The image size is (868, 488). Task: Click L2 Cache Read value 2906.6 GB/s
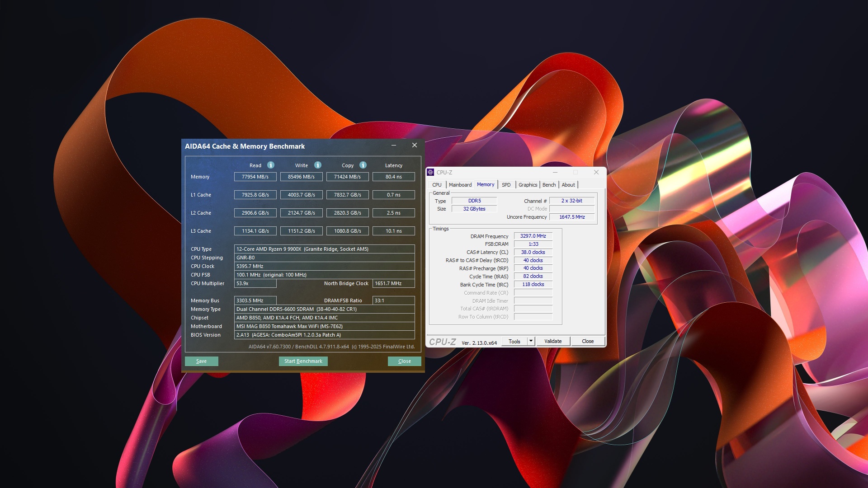pyautogui.click(x=255, y=213)
